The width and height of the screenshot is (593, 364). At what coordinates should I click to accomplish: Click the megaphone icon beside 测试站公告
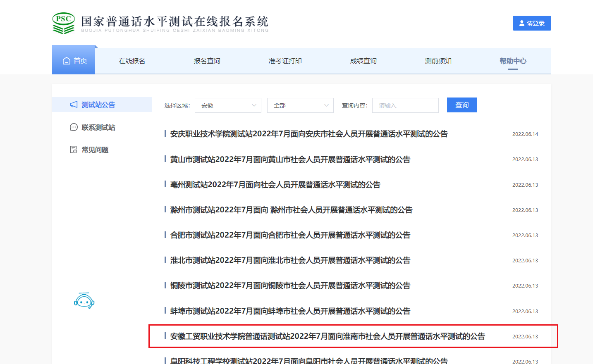[x=74, y=105]
